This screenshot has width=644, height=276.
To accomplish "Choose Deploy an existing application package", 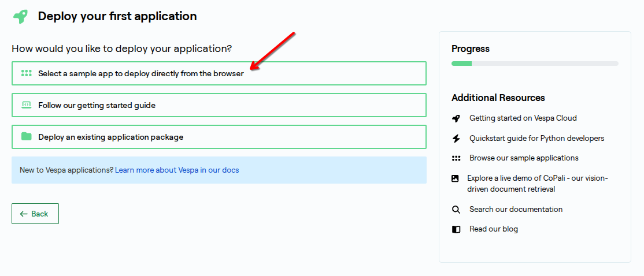I will [111, 137].
